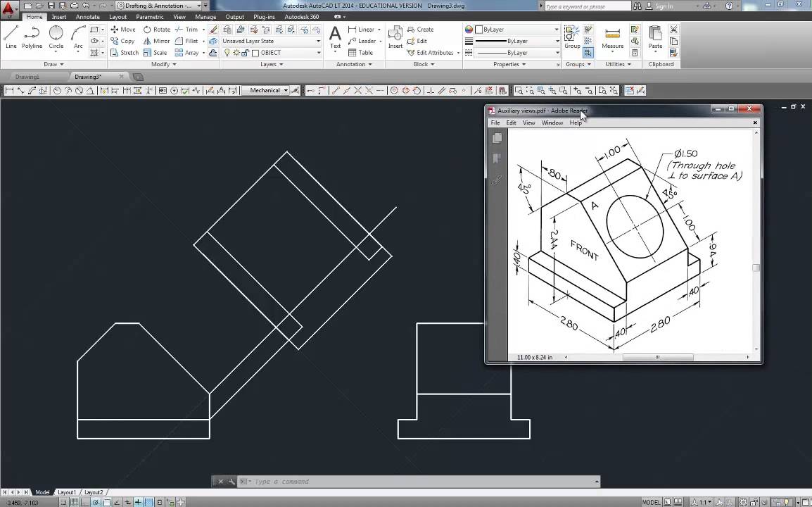812x507 pixels.
Task: Click the Group tool
Action: [572, 37]
